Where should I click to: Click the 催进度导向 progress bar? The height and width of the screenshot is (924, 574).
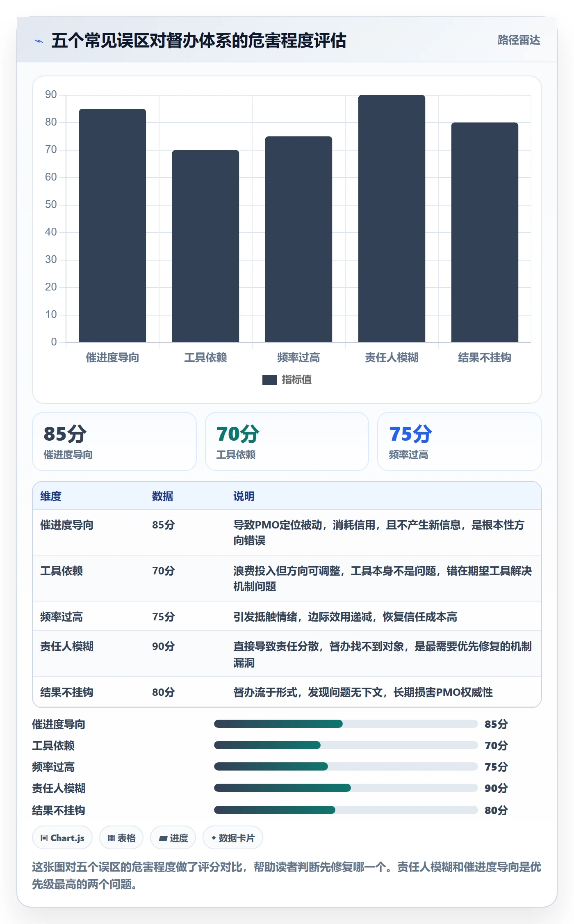[x=346, y=724]
